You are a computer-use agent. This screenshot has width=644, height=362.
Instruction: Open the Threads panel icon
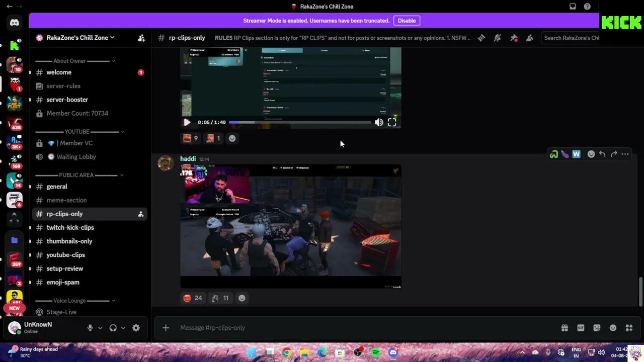pyautogui.click(x=481, y=38)
